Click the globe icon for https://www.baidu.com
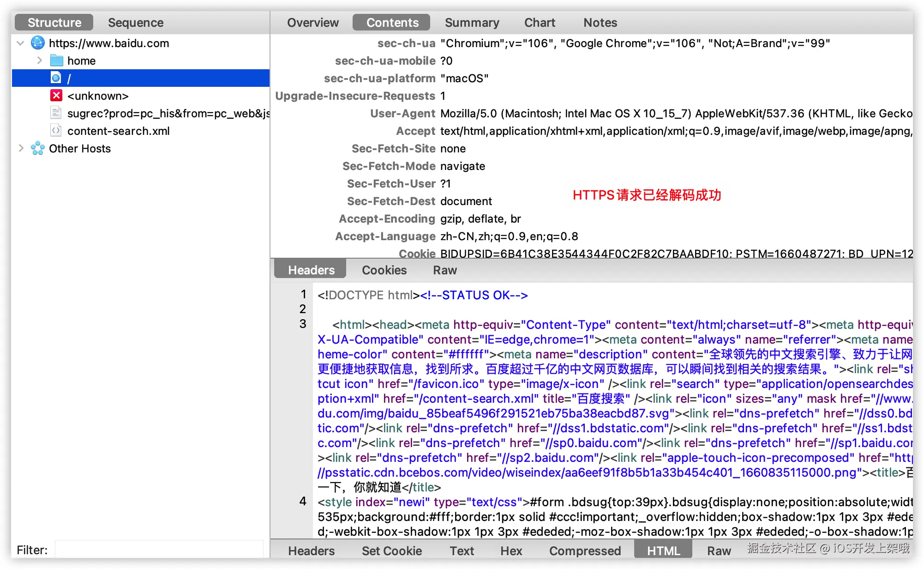Viewport: 924px width, 569px height. 38,43
